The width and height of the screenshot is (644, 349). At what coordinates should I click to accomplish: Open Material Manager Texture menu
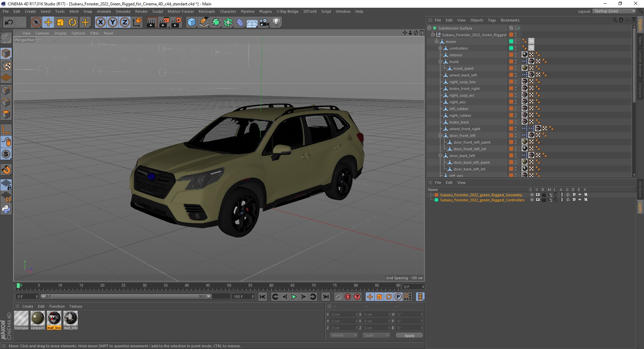point(75,306)
